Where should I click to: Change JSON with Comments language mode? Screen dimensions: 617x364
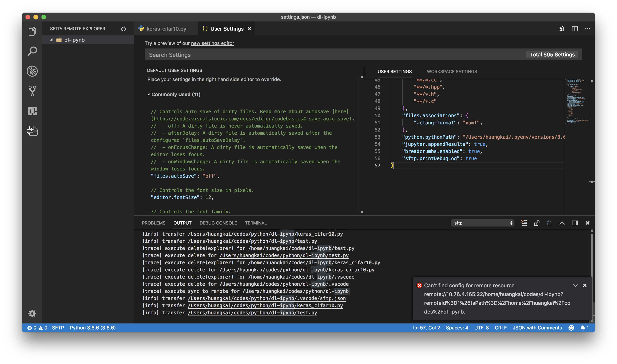click(537, 328)
